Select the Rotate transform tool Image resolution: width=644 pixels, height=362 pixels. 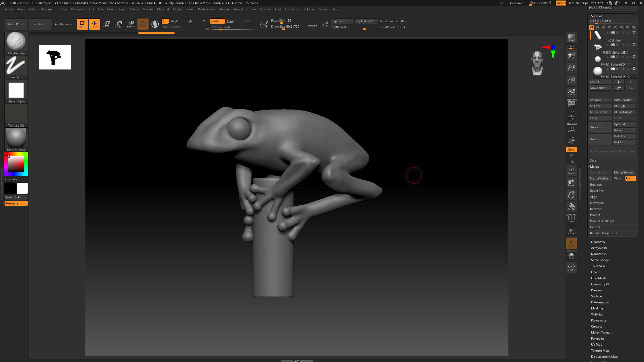pyautogui.click(x=131, y=24)
